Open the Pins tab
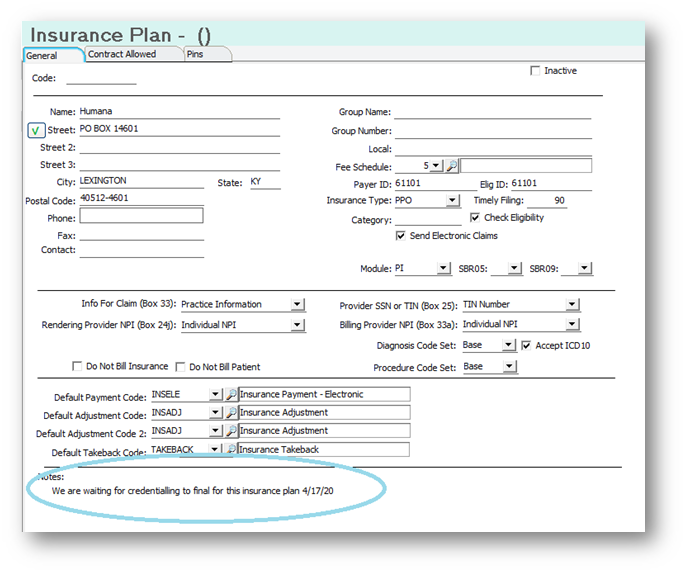The width and height of the screenshot is (687, 574). click(x=195, y=54)
